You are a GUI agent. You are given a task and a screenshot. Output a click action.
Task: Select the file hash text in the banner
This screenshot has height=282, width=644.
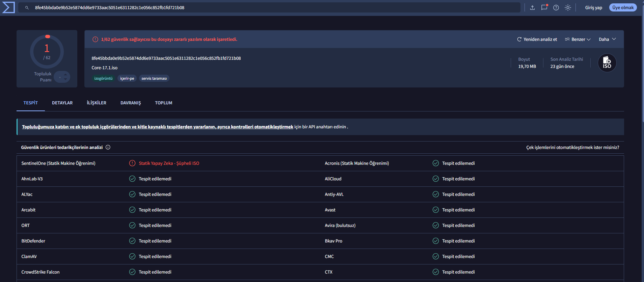[166, 58]
